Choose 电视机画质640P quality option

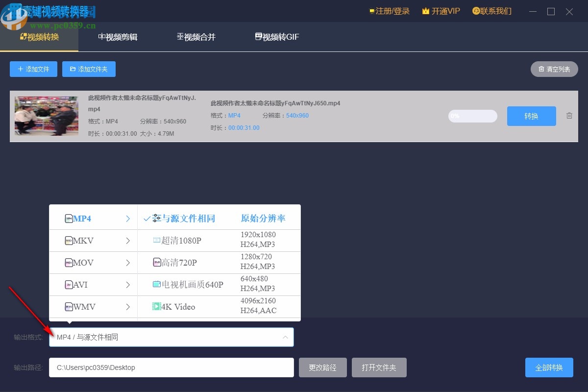point(188,284)
